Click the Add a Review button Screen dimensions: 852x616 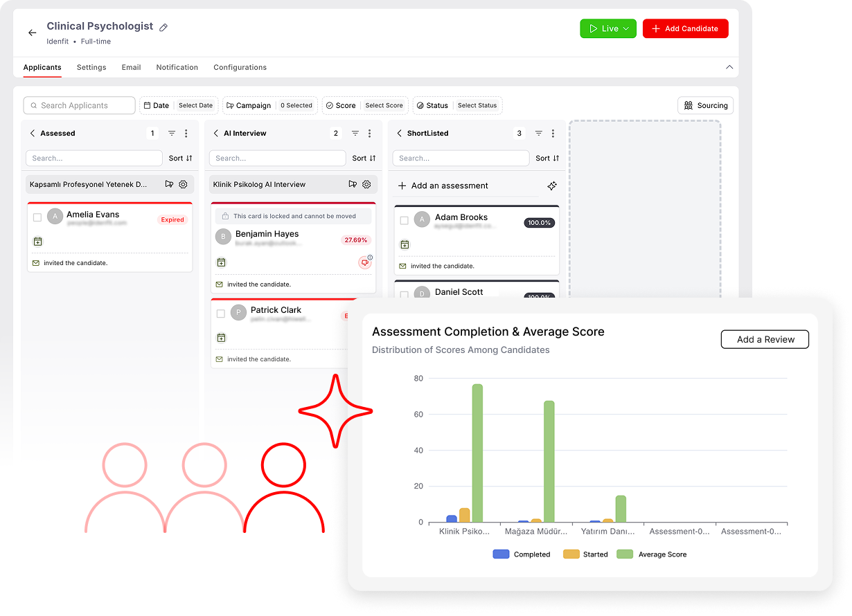(x=765, y=339)
